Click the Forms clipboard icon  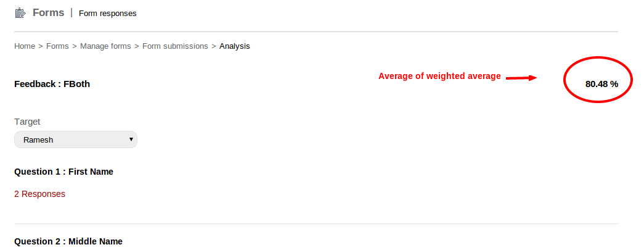(x=20, y=13)
